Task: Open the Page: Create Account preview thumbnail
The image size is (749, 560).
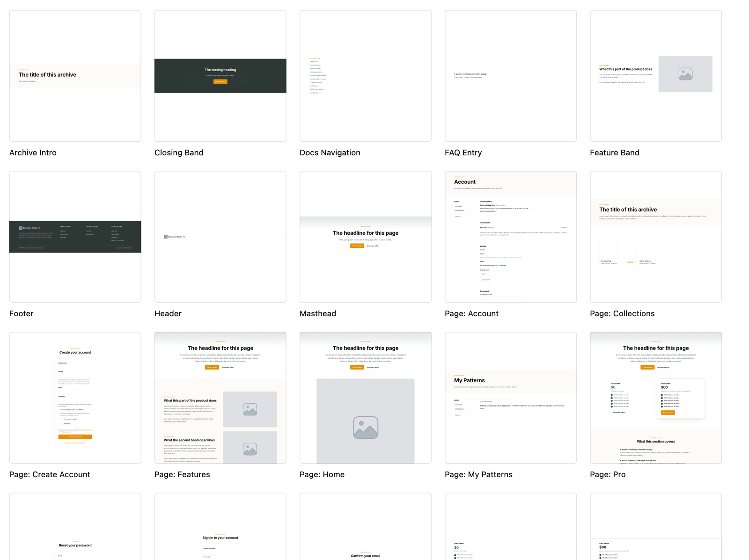Action: point(75,398)
